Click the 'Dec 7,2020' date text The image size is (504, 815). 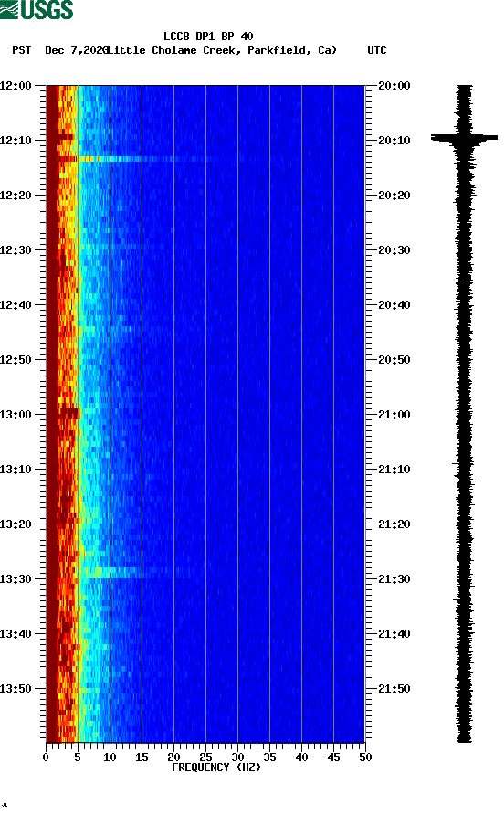tap(76, 50)
